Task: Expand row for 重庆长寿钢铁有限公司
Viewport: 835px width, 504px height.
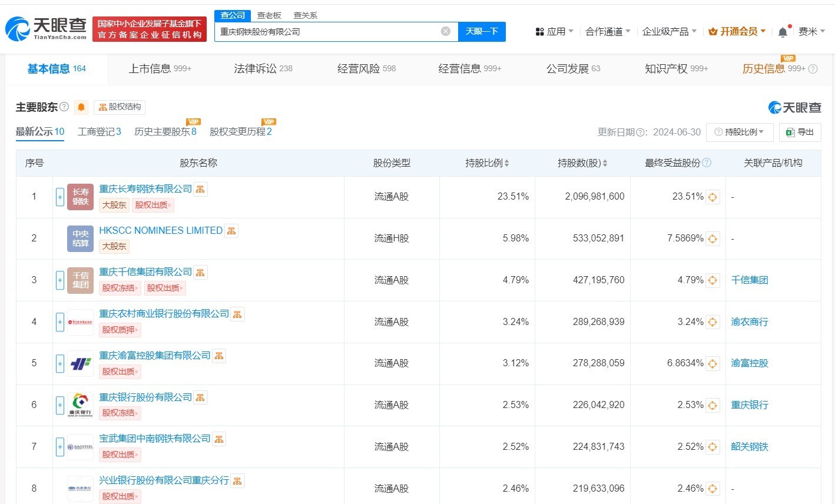Action: (x=60, y=197)
